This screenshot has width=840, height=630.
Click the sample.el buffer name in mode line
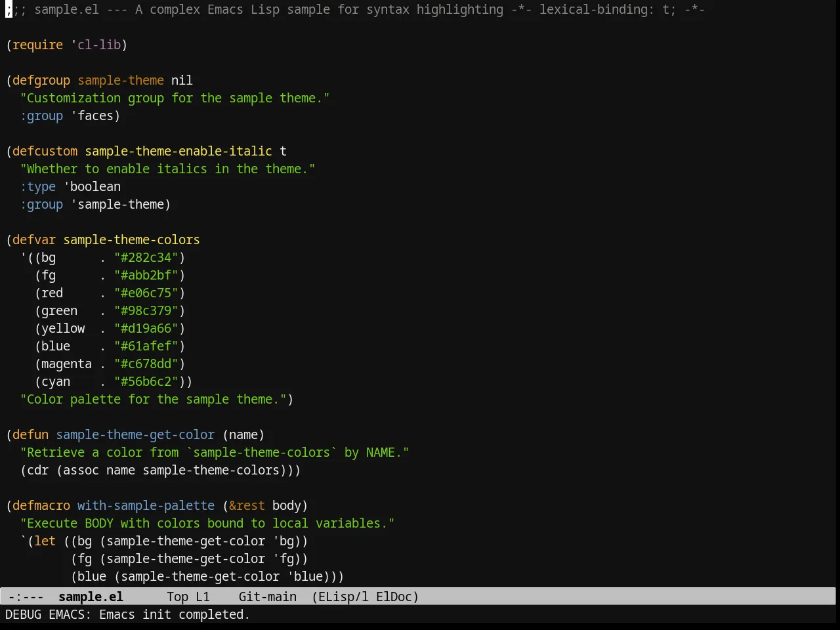(91, 597)
